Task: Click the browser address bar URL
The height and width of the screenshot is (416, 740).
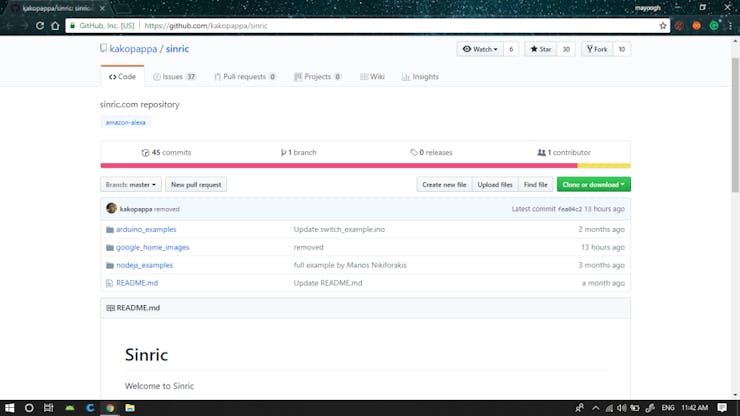Action: [206, 25]
